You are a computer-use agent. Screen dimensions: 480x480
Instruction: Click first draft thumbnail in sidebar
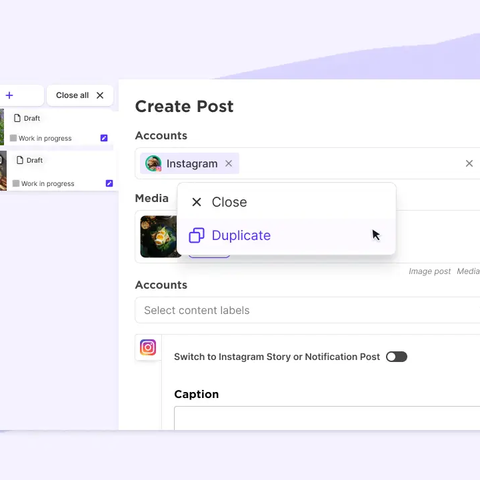2,127
